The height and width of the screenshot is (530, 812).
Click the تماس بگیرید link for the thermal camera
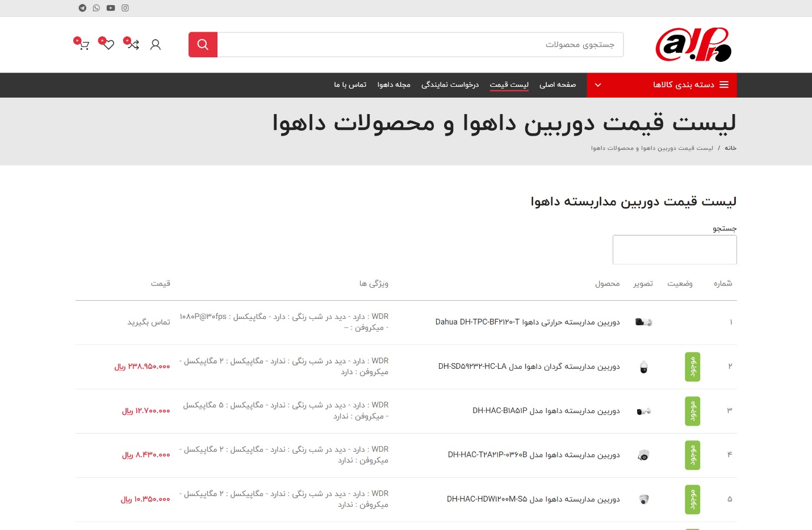click(148, 322)
